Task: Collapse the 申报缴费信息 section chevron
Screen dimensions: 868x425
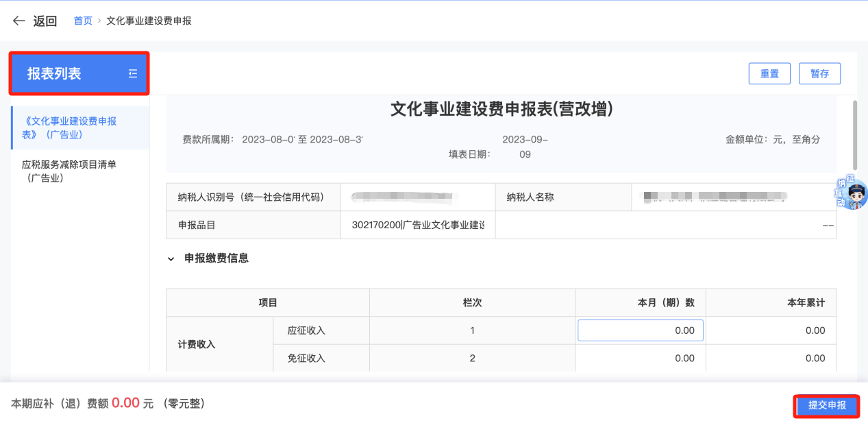Action: pos(171,258)
